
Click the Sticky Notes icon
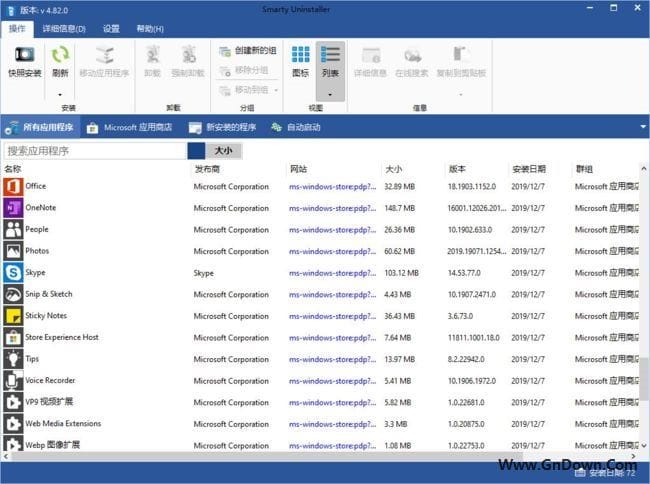click(x=13, y=316)
